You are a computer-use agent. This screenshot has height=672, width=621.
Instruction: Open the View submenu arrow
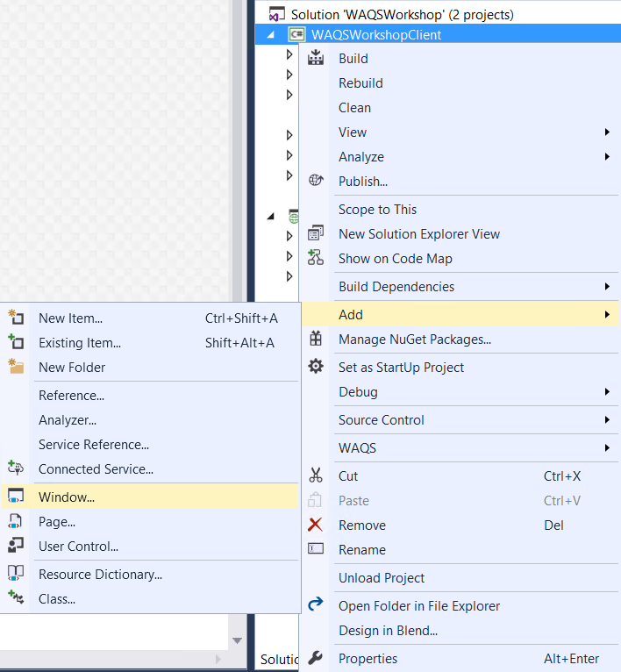point(607,132)
